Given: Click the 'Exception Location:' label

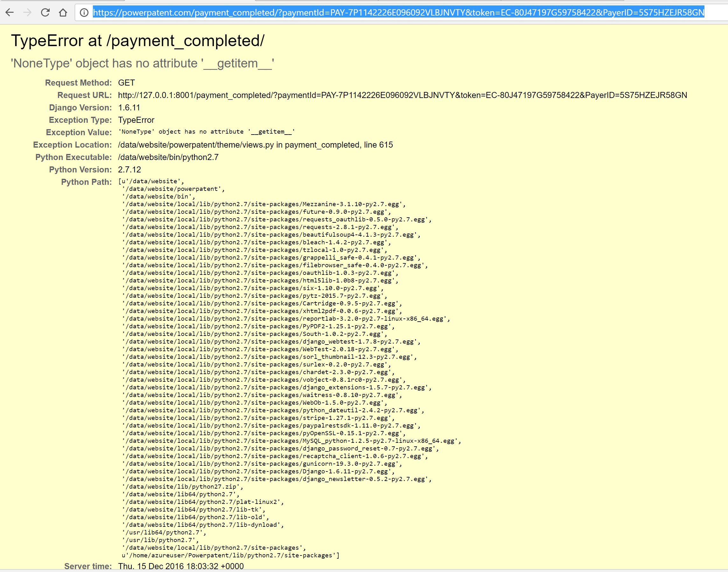Looking at the screenshot, I should [72, 145].
